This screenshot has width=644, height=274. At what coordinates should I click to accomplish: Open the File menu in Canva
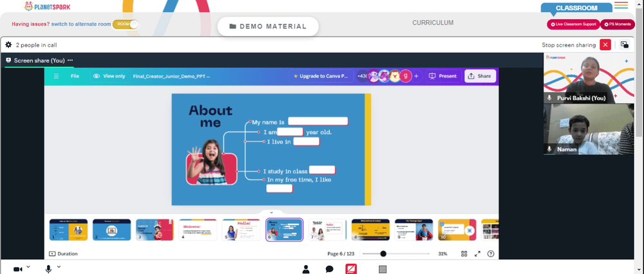point(75,76)
